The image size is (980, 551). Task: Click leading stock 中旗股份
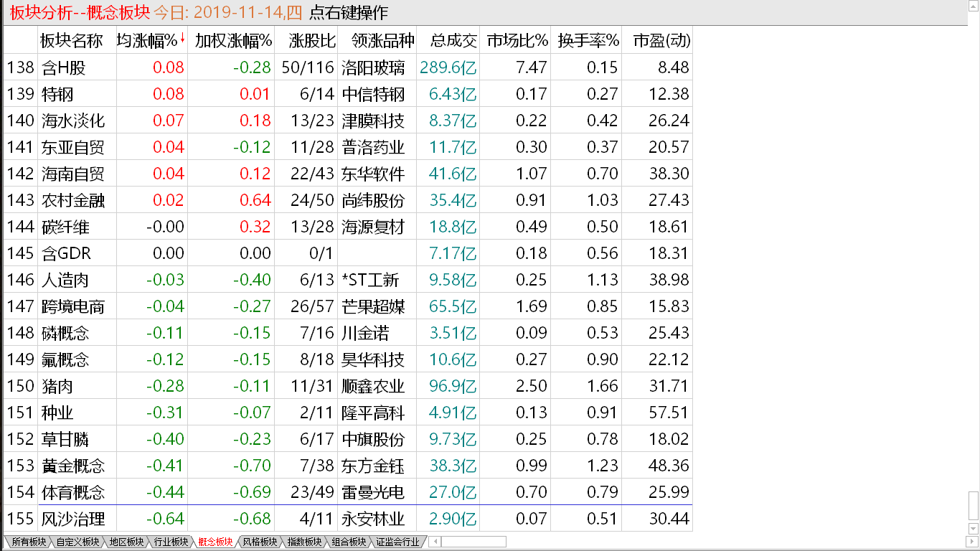click(374, 439)
